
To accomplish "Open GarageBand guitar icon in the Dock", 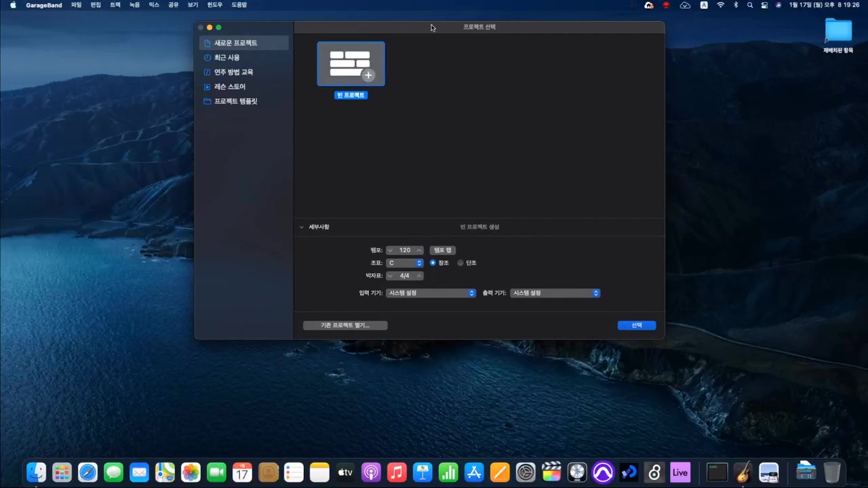I will [x=743, y=472].
